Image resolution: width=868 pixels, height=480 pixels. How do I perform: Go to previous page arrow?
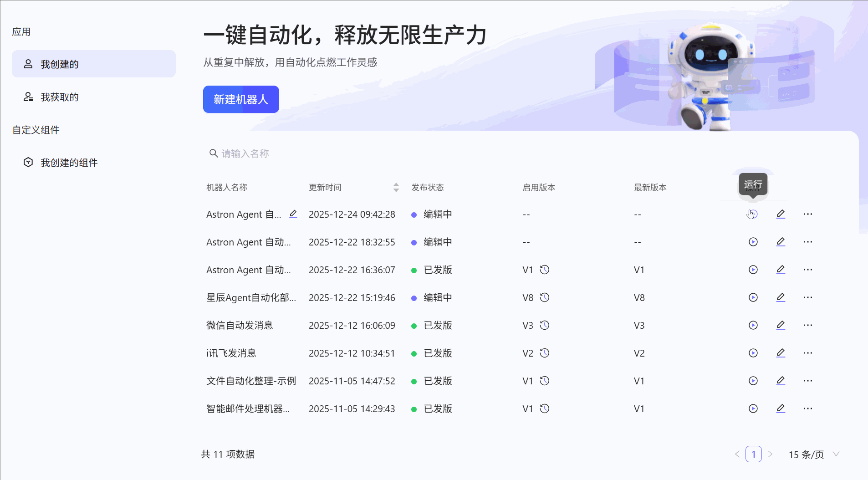(x=737, y=454)
